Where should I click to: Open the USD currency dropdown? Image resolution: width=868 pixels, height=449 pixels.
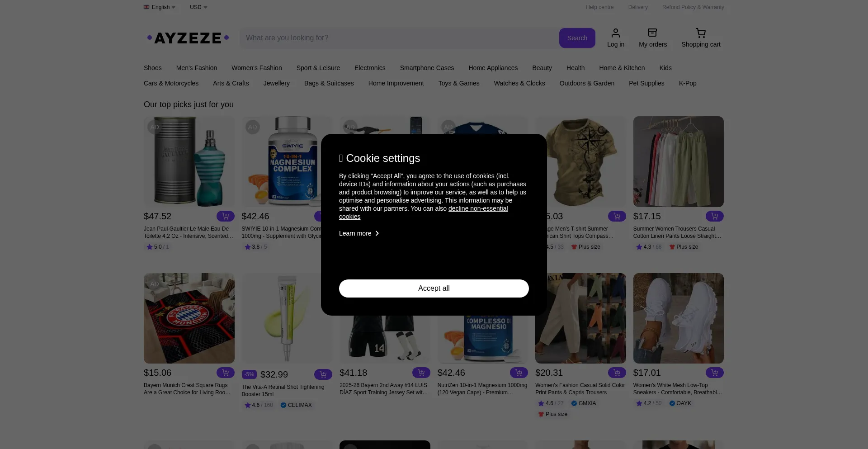click(198, 7)
